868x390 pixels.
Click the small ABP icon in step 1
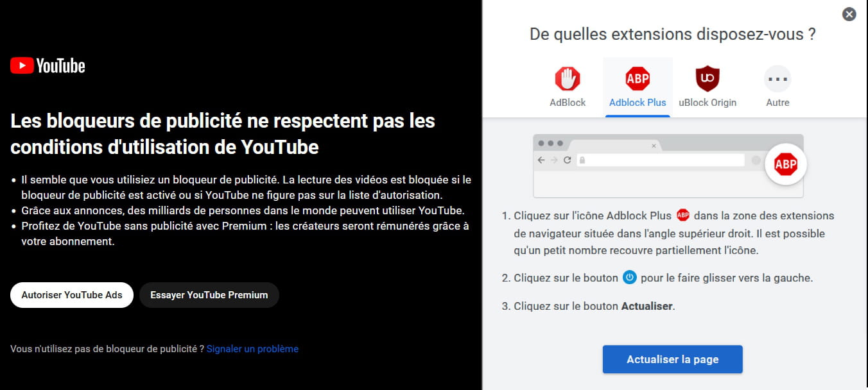[x=683, y=215]
